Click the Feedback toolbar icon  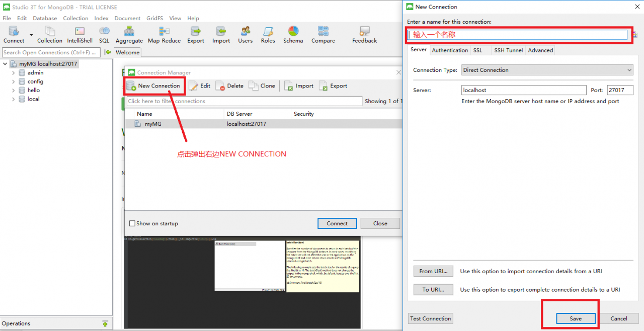click(364, 34)
